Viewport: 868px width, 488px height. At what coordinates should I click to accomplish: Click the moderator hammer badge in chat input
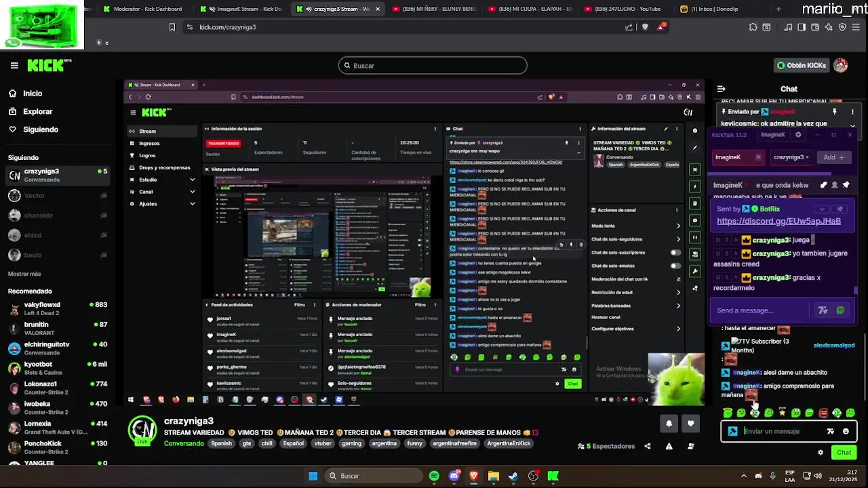[x=732, y=431]
